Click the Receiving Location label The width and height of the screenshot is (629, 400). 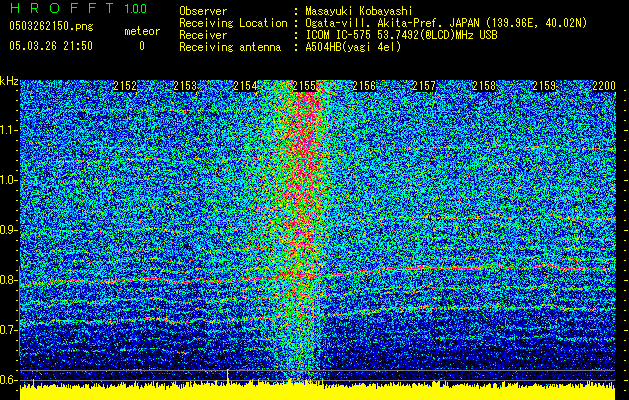tap(233, 23)
